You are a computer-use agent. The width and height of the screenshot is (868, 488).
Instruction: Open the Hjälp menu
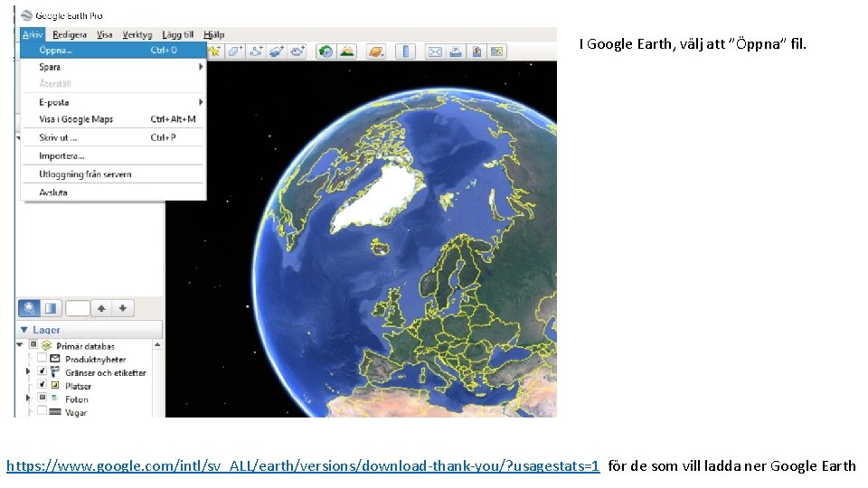(213, 34)
